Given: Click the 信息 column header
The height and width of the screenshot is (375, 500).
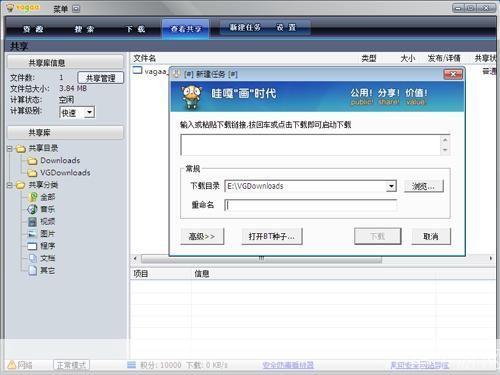Looking at the screenshot, I should click(202, 274).
